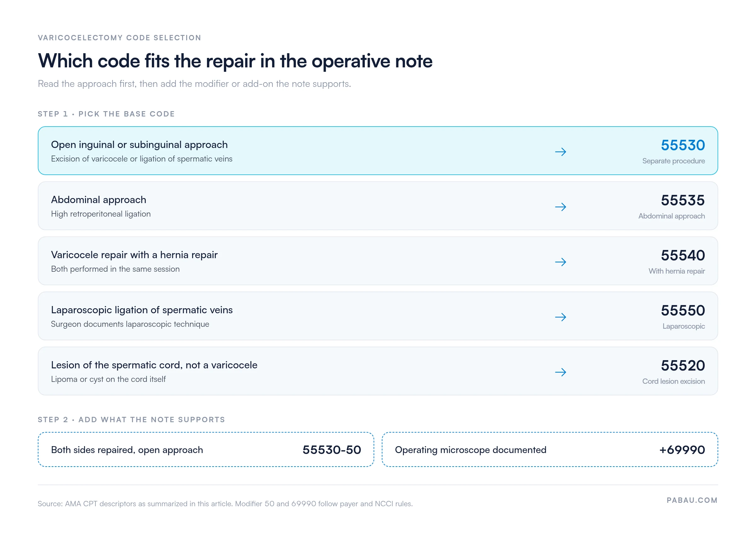Click the 'Abdominal approach' row title

tap(99, 200)
